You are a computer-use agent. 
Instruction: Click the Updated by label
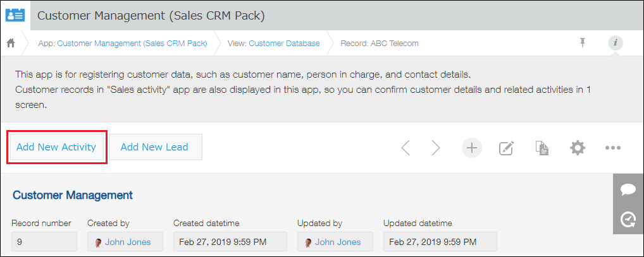(x=319, y=224)
